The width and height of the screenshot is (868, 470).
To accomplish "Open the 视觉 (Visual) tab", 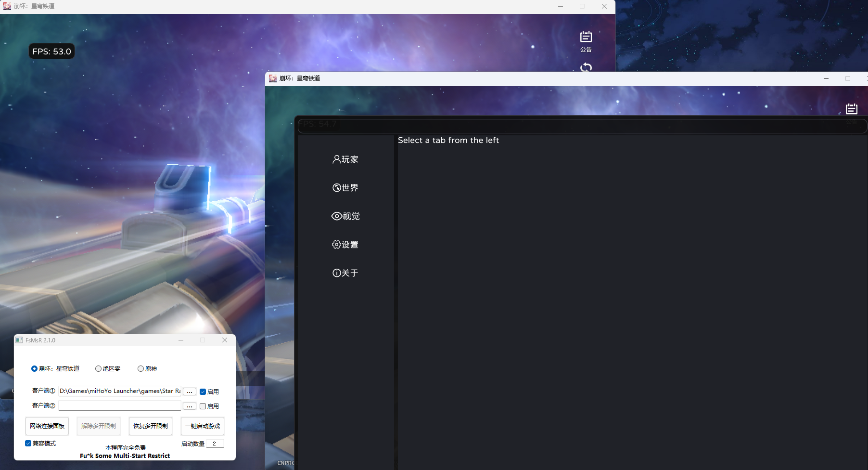I will click(345, 216).
